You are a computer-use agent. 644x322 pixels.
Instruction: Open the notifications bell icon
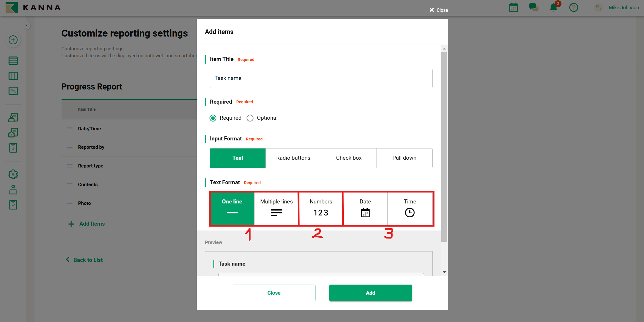pos(553,7)
